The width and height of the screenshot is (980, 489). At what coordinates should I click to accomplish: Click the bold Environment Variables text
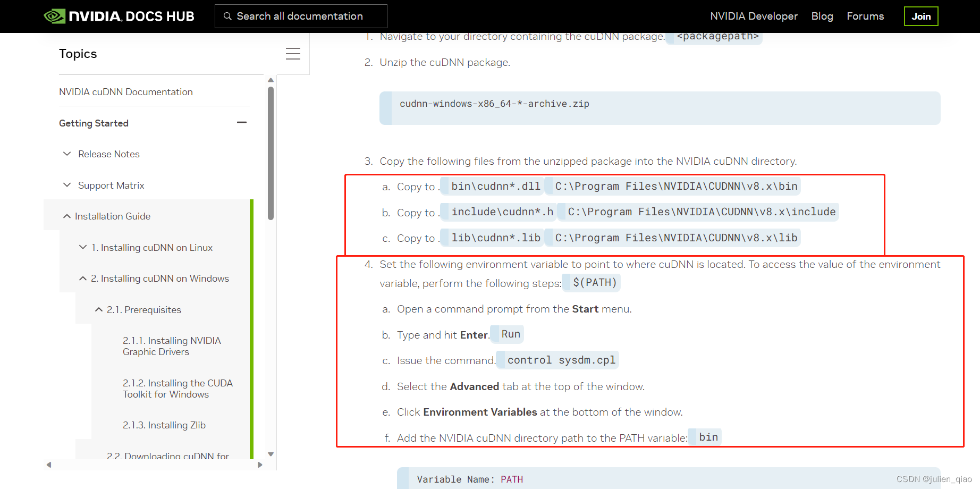tap(480, 412)
